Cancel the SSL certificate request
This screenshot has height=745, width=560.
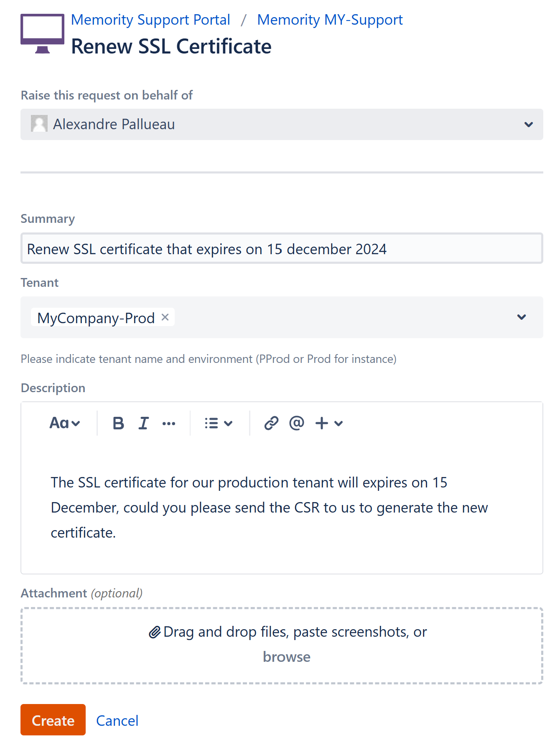pos(117,721)
